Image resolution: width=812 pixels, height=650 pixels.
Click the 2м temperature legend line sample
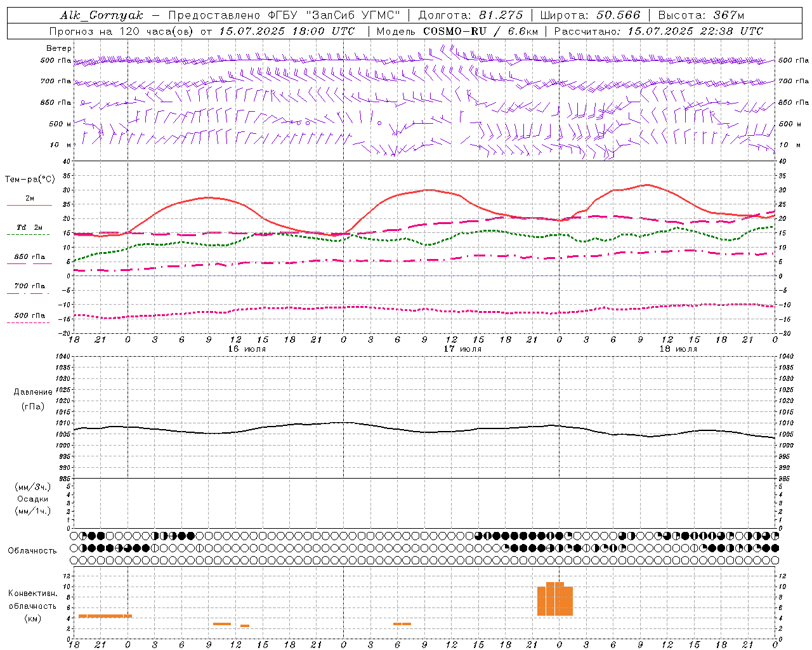[29, 205]
